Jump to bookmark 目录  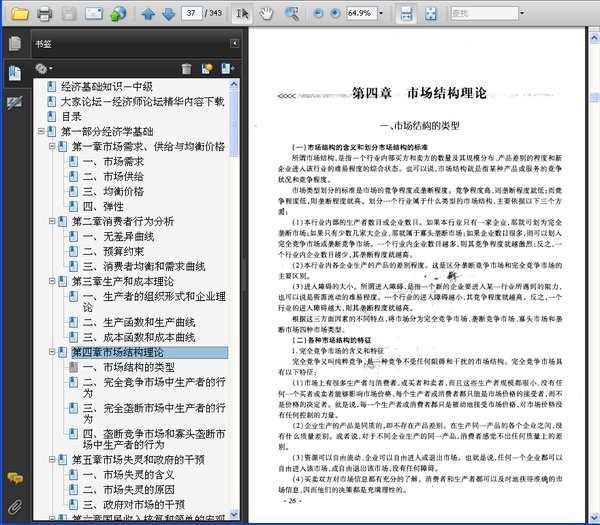pos(71,116)
